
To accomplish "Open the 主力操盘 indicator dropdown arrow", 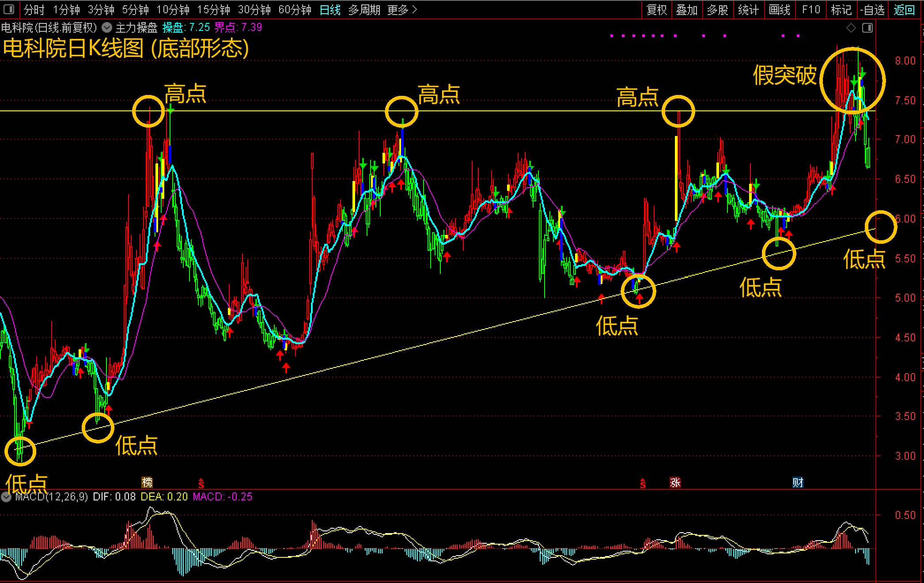I will (107, 28).
